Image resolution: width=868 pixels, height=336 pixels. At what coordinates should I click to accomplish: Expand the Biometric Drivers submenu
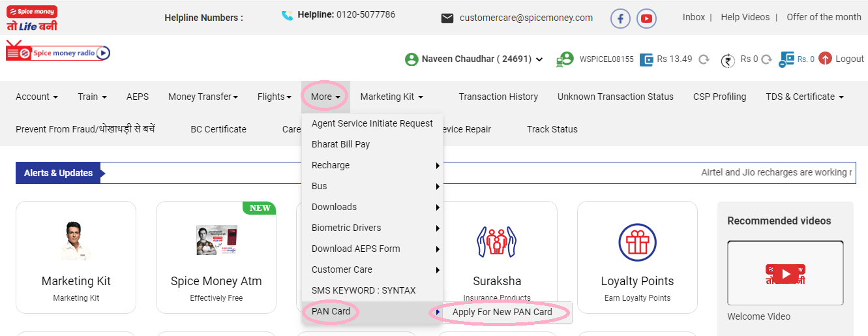coord(372,228)
